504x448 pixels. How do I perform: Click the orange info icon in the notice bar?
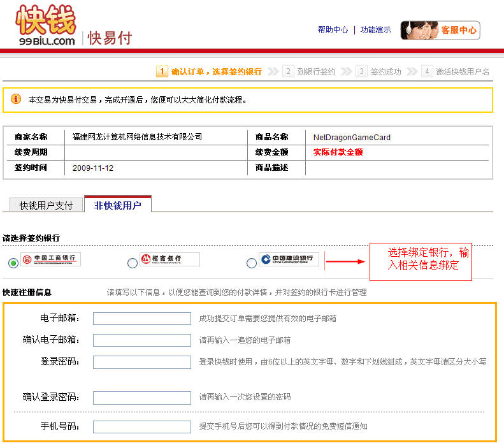16,99
